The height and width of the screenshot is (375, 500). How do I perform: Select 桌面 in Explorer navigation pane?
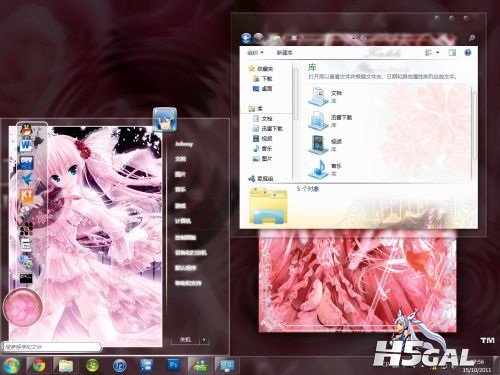pos(262,89)
